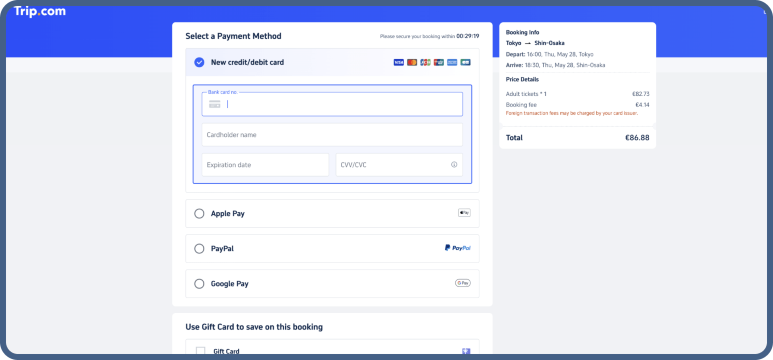Screen dimensions: 773x360
Task: Click the CVV/CVC info icon
Action: [x=454, y=165]
